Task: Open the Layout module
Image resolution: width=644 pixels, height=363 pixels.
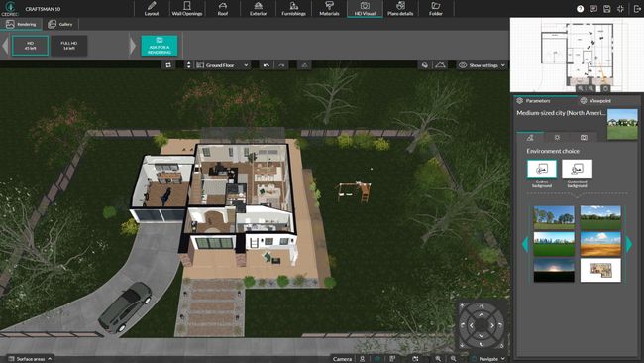Action: pos(152,9)
